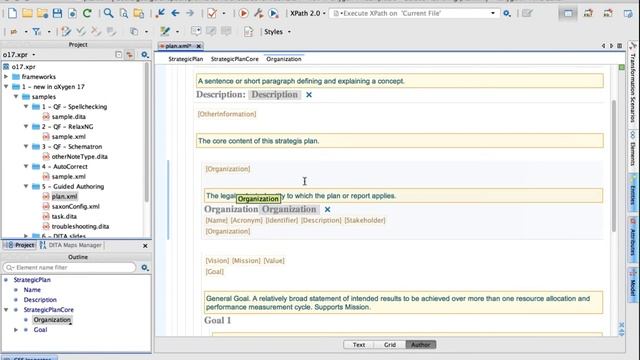Add comment with speech bubble plus icon
This screenshot has height=360, width=640.
coord(196,31)
